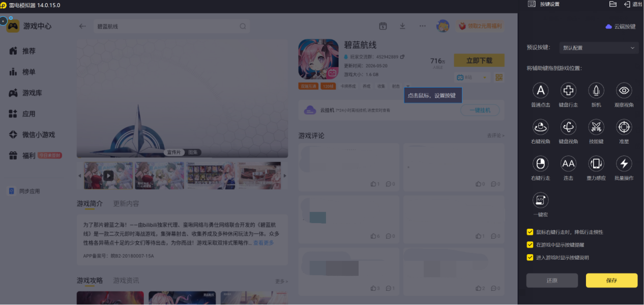This screenshot has width=644, height=305.
Task: Select the 普通点击 (normal click) key icon
Action: pos(540,91)
